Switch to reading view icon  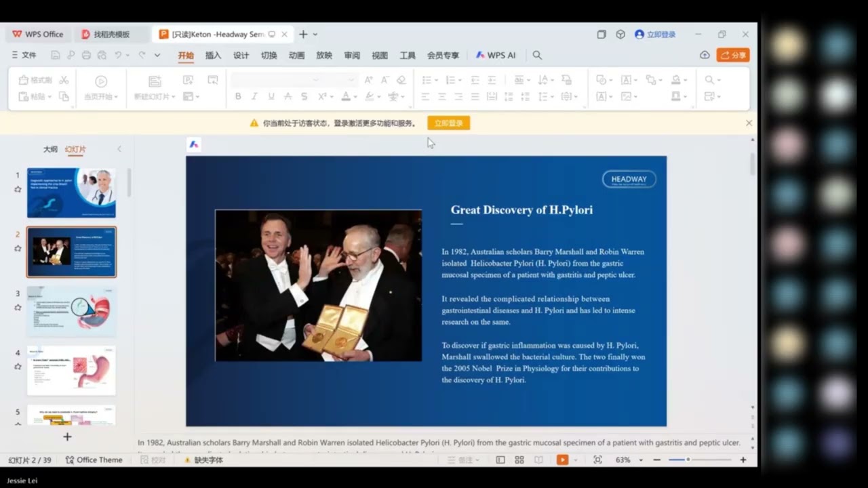538,460
